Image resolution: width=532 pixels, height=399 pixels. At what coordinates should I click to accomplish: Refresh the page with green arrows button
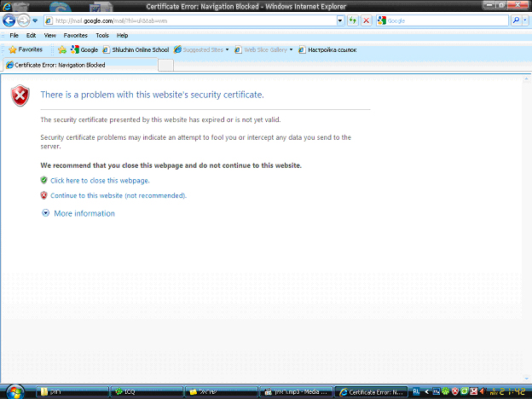tap(353, 21)
